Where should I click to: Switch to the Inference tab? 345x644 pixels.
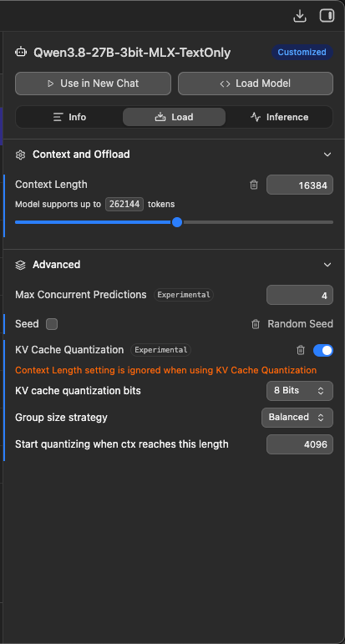tap(279, 117)
